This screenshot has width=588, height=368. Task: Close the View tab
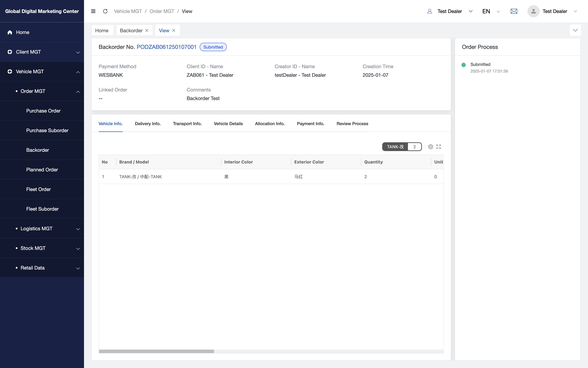pos(173,30)
